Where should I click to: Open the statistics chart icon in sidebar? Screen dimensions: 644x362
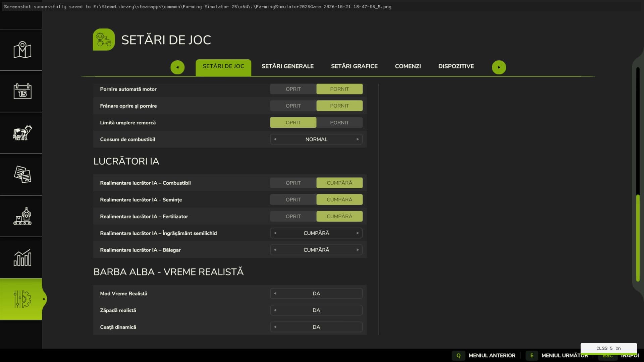(22, 257)
